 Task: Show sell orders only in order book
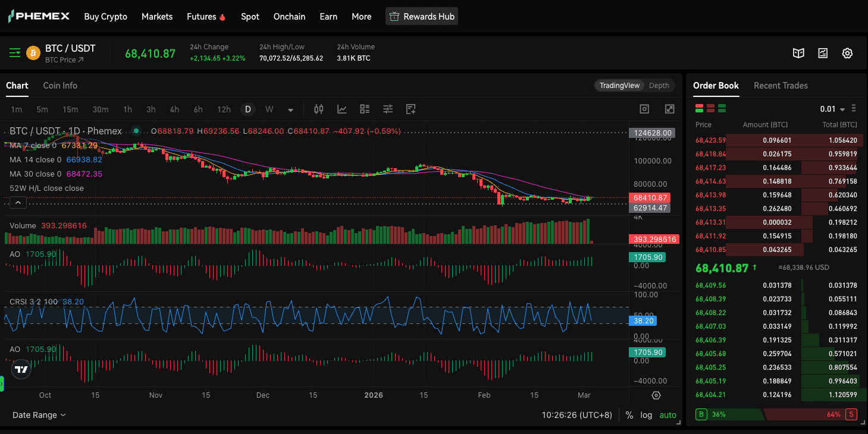point(710,109)
